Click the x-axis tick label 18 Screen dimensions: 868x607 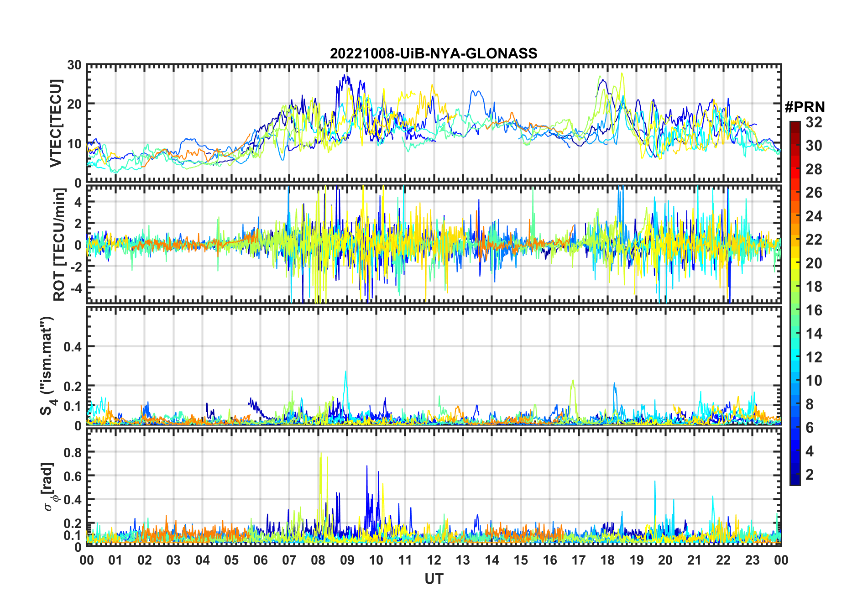607,560
